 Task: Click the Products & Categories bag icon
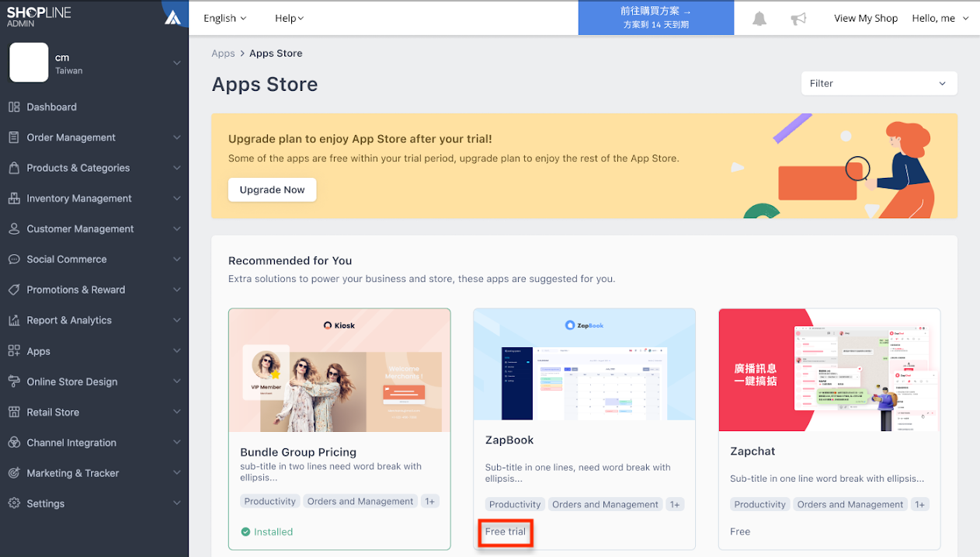pos(14,168)
